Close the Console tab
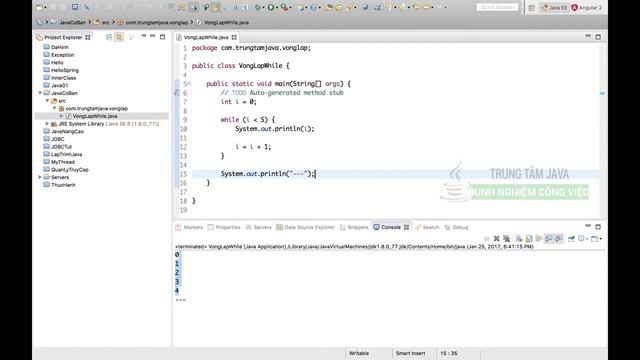The image size is (640, 360). tap(407, 227)
